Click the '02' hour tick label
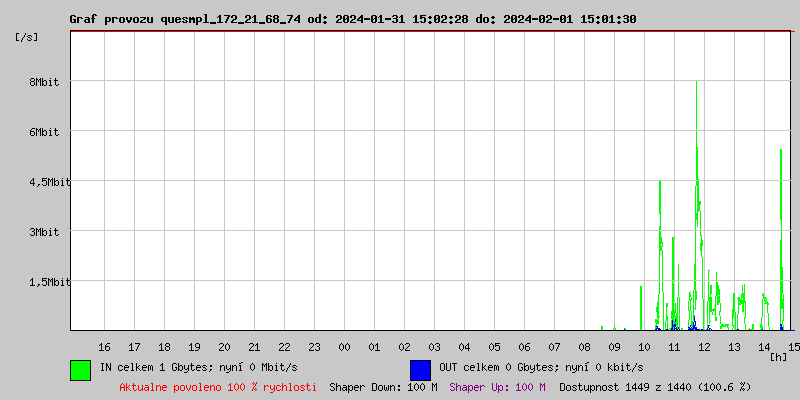The width and height of the screenshot is (800, 400). (x=405, y=347)
